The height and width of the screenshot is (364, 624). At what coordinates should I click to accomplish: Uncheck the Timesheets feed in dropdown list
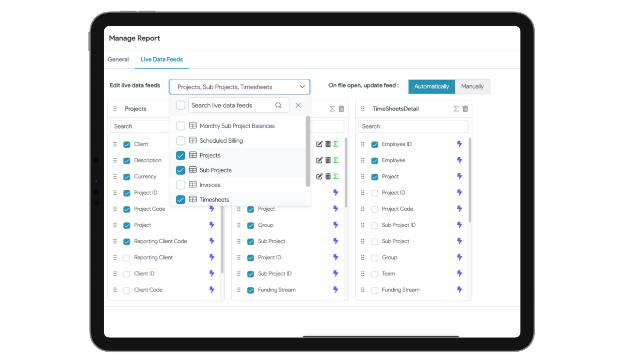pyautogui.click(x=180, y=200)
